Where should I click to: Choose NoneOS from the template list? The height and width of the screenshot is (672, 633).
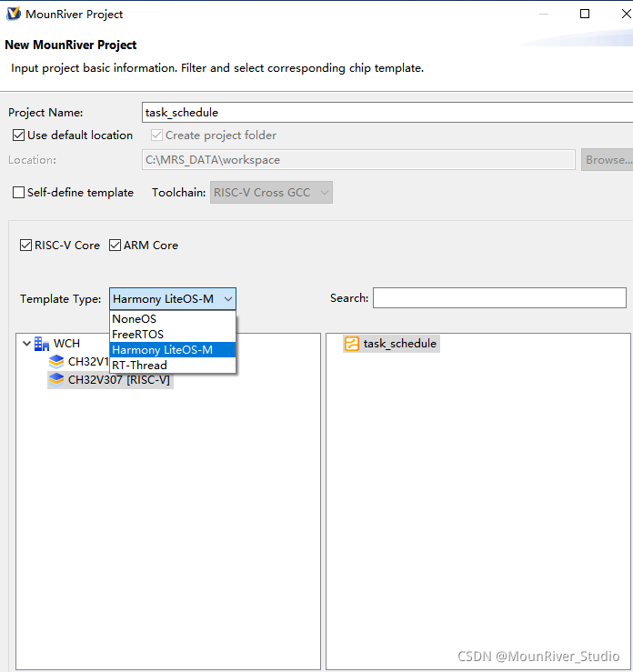(172, 319)
